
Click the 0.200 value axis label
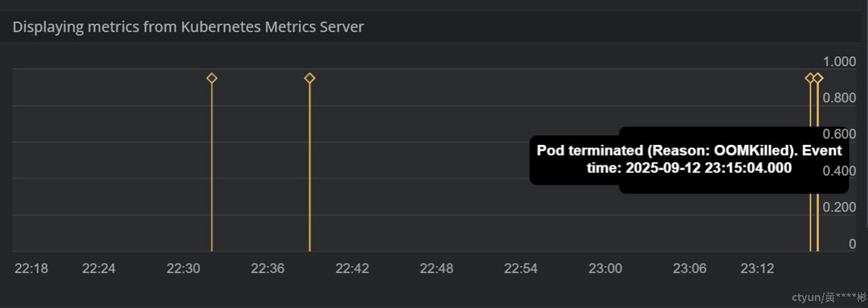tap(839, 207)
